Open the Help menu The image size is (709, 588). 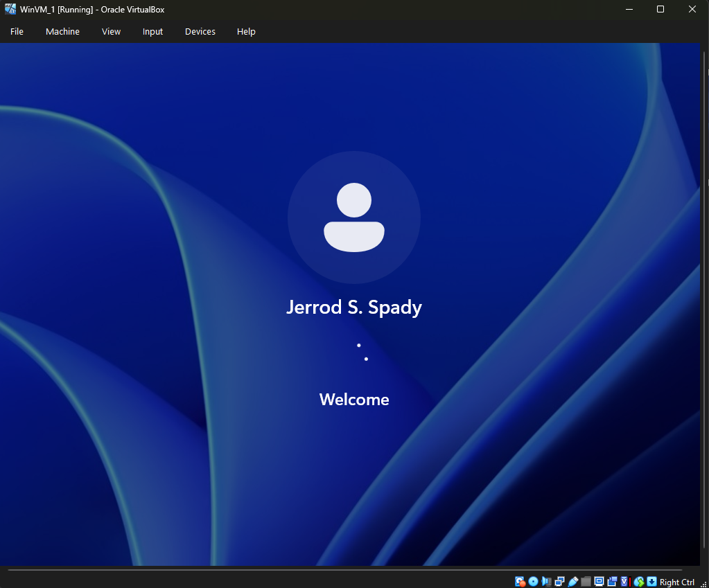pyautogui.click(x=246, y=32)
